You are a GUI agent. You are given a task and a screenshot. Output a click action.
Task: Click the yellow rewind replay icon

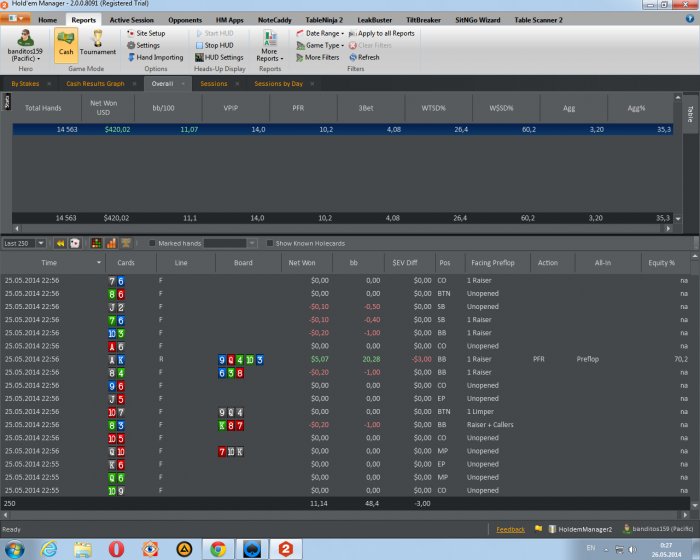pos(60,243)
